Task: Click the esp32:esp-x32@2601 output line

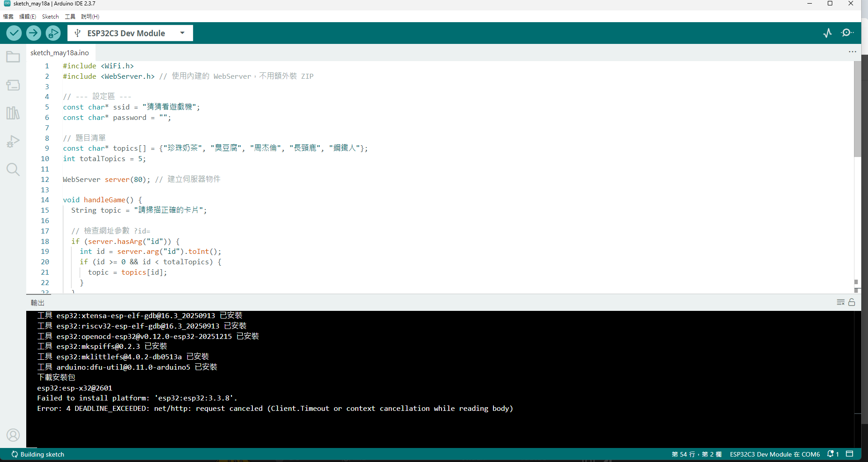Action: [x=75, y=388]
